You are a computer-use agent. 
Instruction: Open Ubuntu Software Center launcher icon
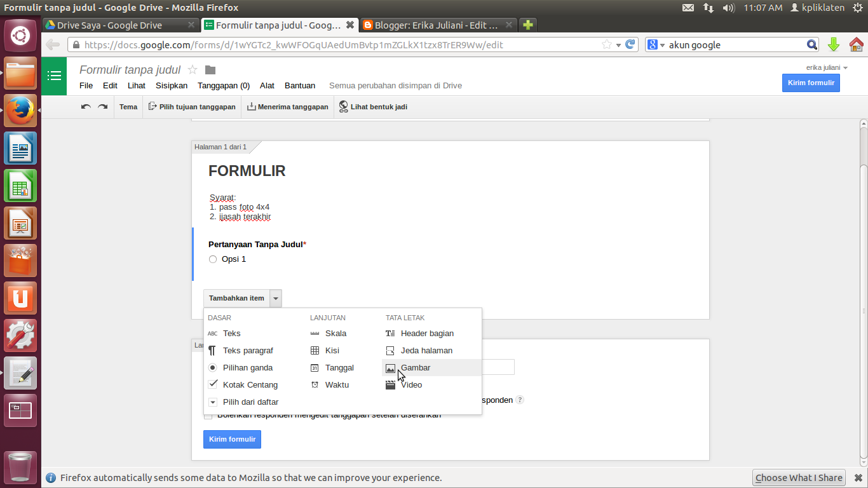[20, 261]
